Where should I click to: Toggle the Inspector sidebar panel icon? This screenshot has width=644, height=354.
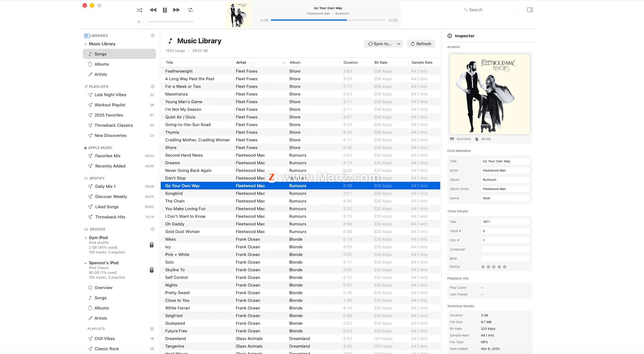click(530, 10)
